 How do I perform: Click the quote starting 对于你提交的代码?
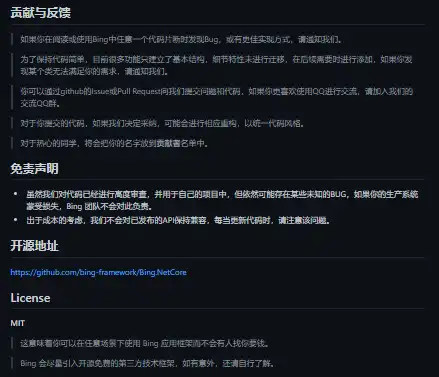pos(162,124)
